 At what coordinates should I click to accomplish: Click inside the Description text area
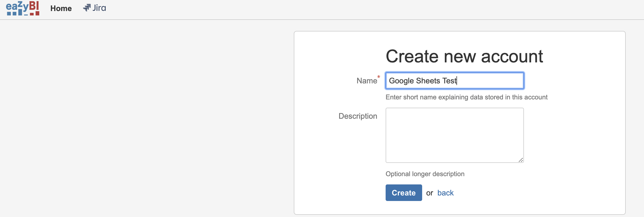pyautogui.click(x=455, y=135)
